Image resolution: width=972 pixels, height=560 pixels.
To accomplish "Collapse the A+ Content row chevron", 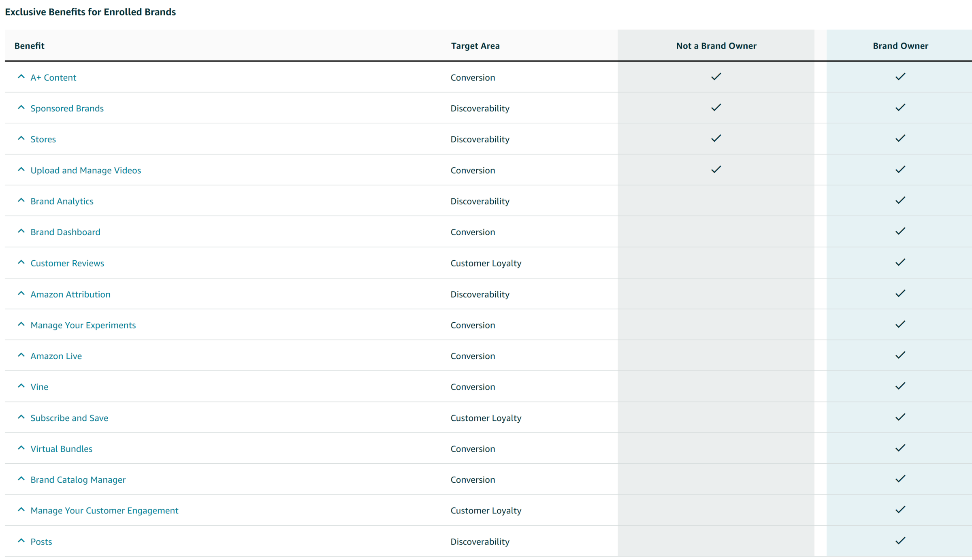I will (x=21, y=77).
